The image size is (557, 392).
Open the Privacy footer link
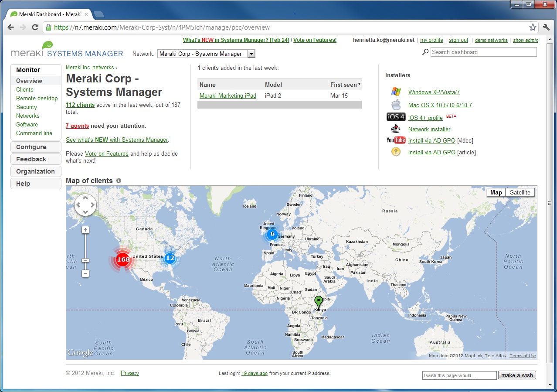pos(130,373)
